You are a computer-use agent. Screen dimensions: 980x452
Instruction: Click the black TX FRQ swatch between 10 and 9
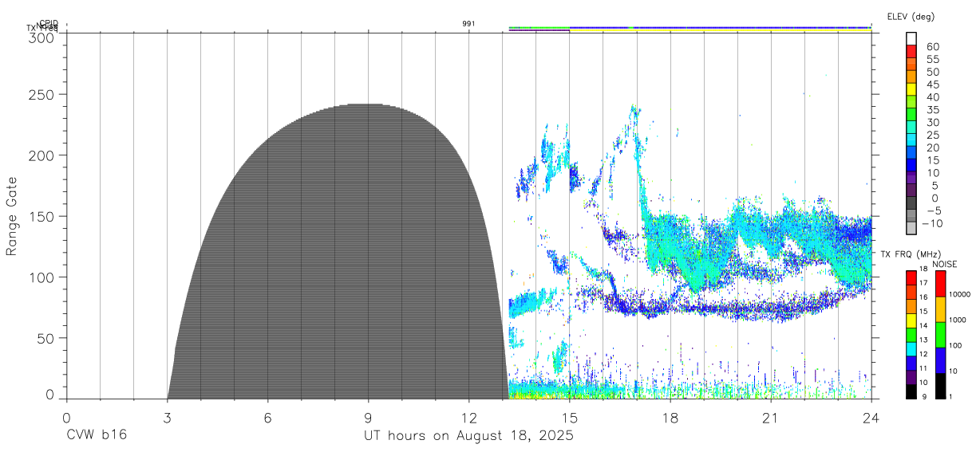coord(911,391)
